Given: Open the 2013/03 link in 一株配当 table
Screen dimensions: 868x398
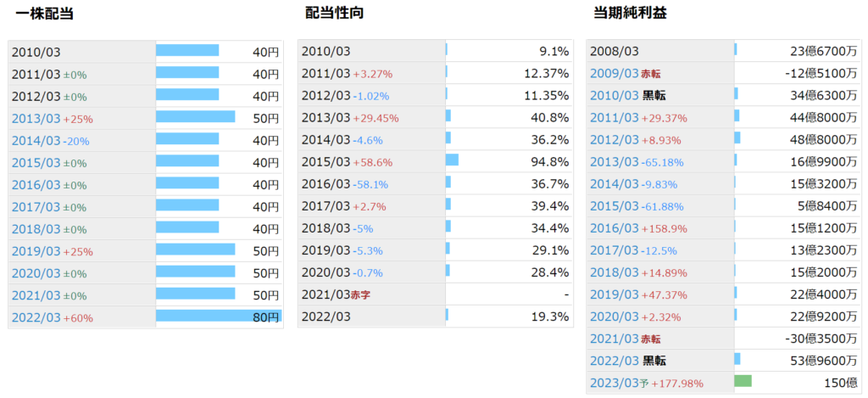Looking at the screenshot, I should [36, 119].
